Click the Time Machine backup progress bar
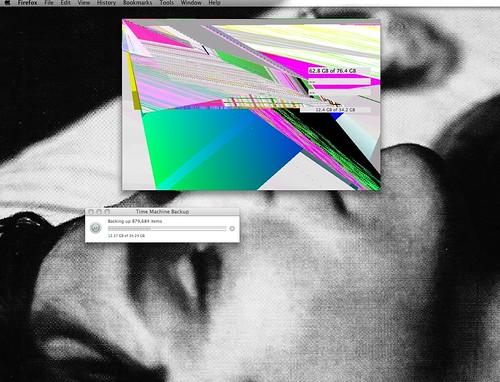This screenshot has width=500, height=382. click(167, 228)
